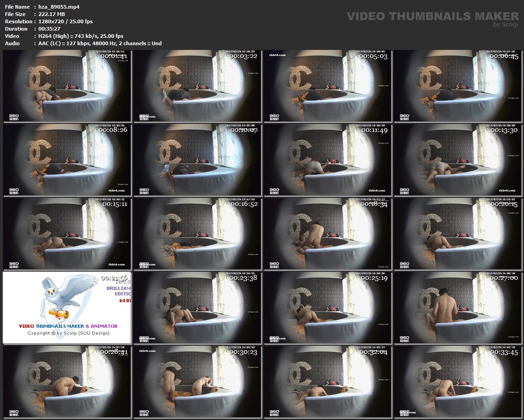This screenshot has width=524, height=420.
Task: Click the 'by Scorp' credit text
Action: pos(506,24)
